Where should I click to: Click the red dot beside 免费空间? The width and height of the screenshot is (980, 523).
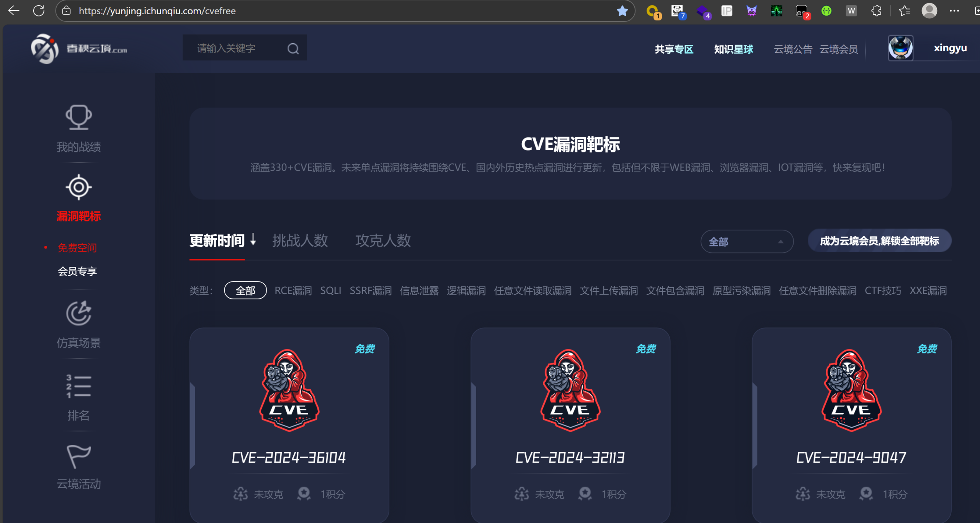tap(46, 247)
